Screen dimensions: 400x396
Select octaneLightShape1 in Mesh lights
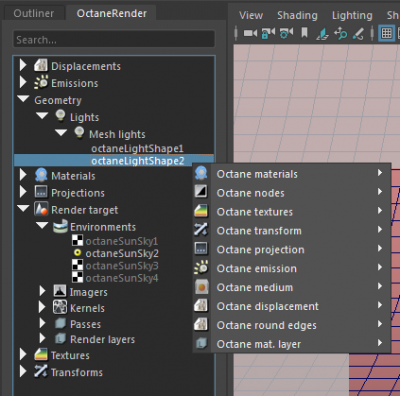137,148
